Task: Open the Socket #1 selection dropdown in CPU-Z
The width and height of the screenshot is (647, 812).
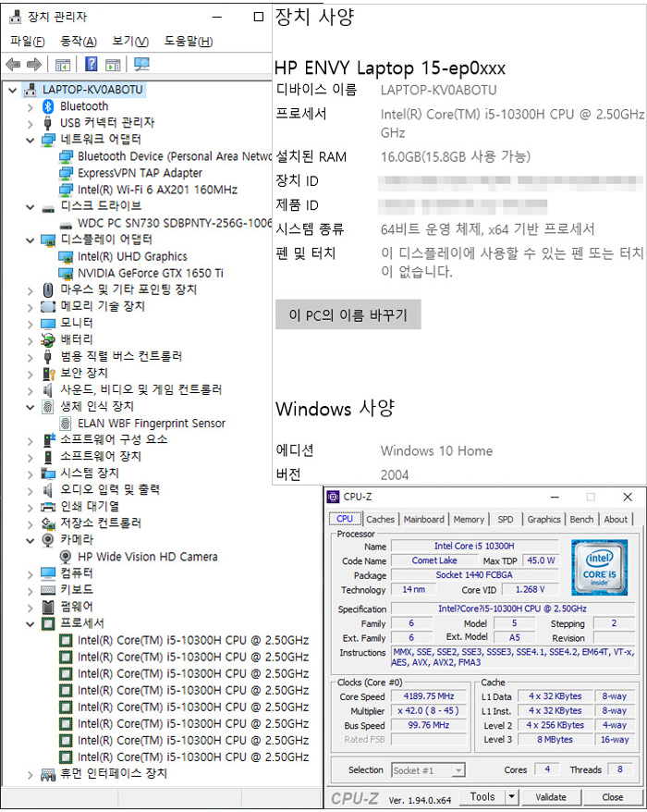Action: click(x=458, y=770)
